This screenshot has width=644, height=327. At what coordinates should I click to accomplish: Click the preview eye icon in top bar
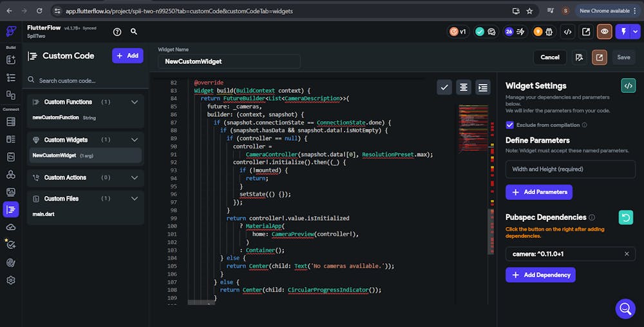coord(604,32)
